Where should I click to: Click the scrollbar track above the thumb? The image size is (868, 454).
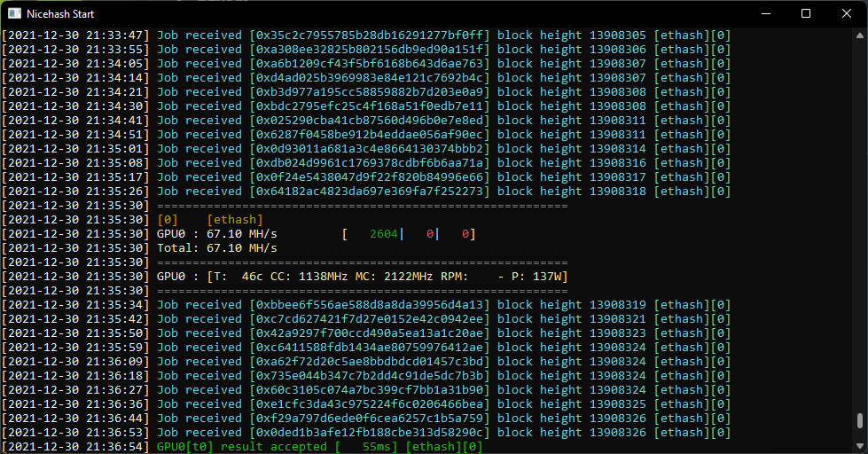point(860,222)
